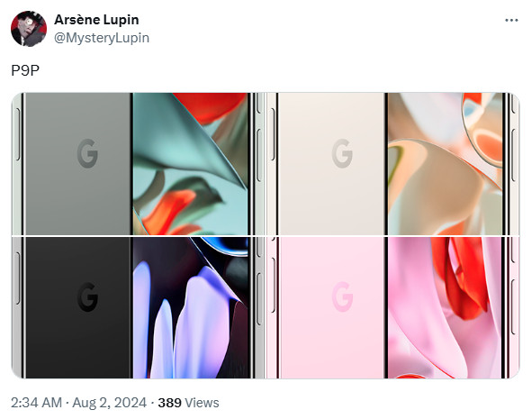Image resolution: width=532 pixels, height=419 pixels.
Task: View the 389 Views count
Action: (188, 403)
